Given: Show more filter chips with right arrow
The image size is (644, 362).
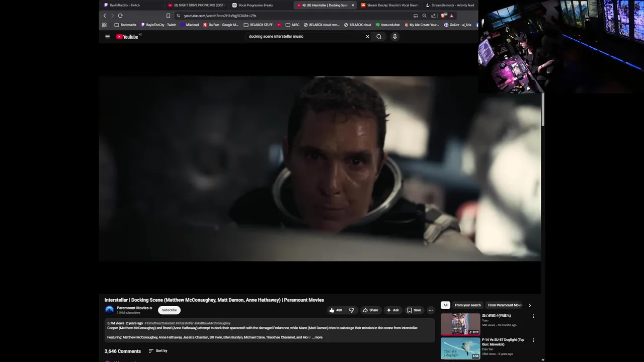Looking at the screenshot, I should (x=529, y=305).
